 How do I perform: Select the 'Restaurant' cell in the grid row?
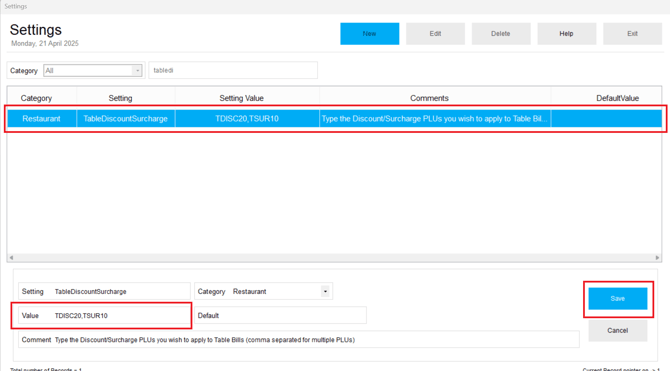pyautogui.click(x=41, y=119)
